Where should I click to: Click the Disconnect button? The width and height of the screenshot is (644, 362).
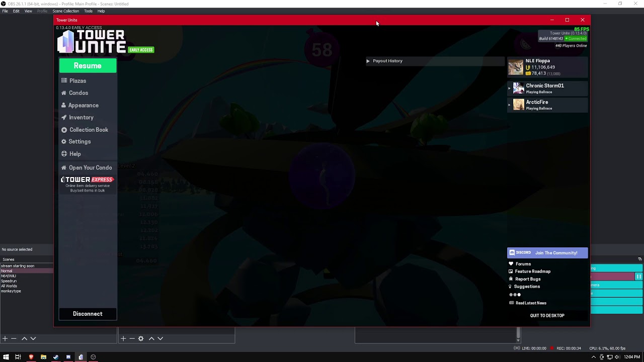click(x=88, y=314)
